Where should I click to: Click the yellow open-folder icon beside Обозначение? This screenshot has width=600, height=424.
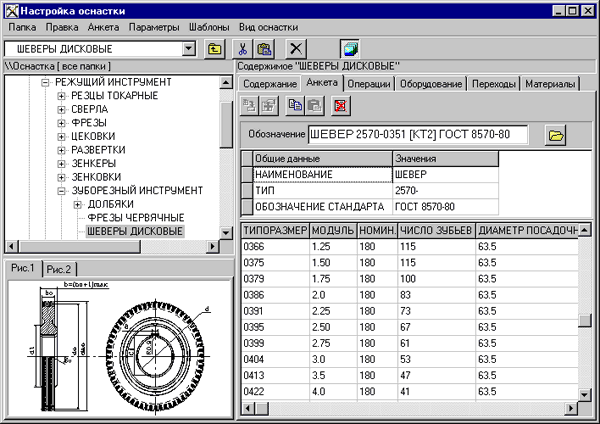click(x=557, y=134)
